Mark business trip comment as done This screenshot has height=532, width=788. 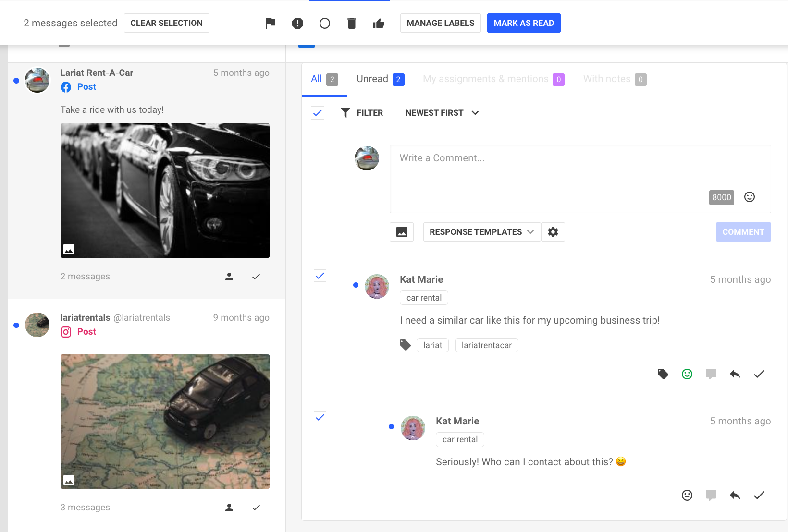[x=759, y=374]
